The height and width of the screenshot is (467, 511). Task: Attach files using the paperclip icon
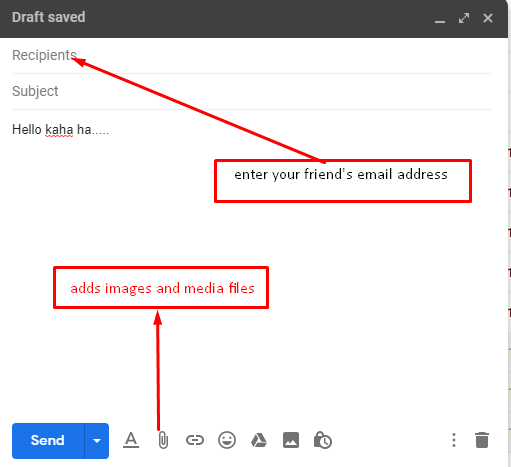(x=163, y=440)
